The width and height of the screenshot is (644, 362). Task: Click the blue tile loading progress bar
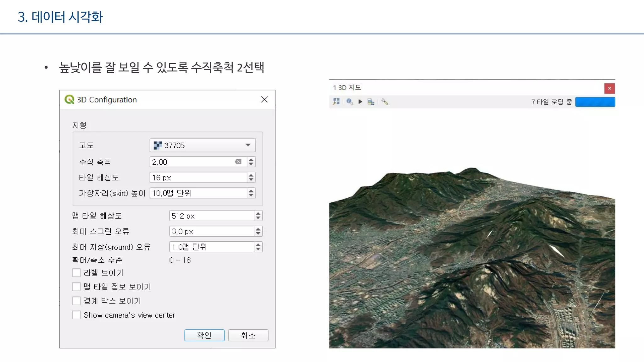point(595,102)
